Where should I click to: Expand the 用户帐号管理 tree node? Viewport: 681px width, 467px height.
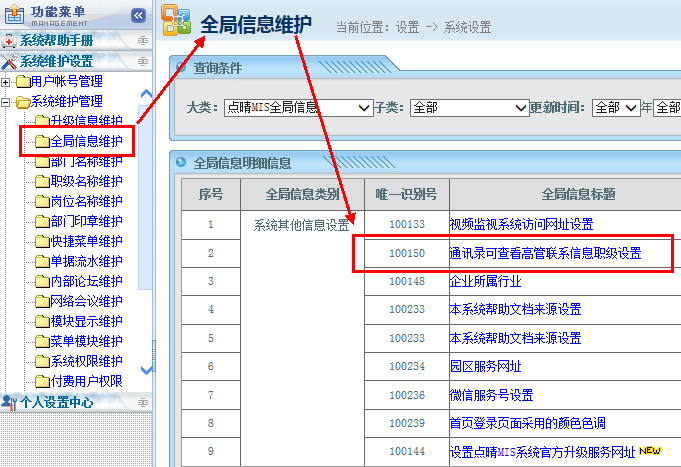click(x=7, y=82)
